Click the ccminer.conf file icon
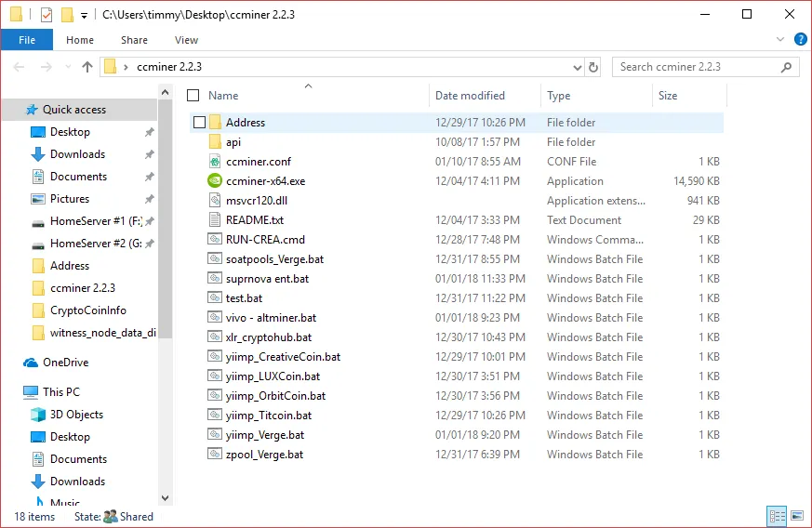Screen dimensions: 812x528 point(214,161)
